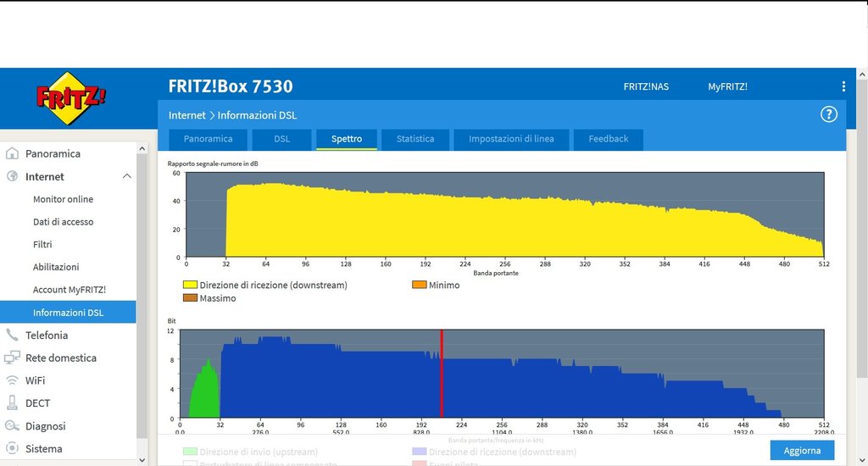
Task: Open DECT menu entry
Action: point(37,403)
